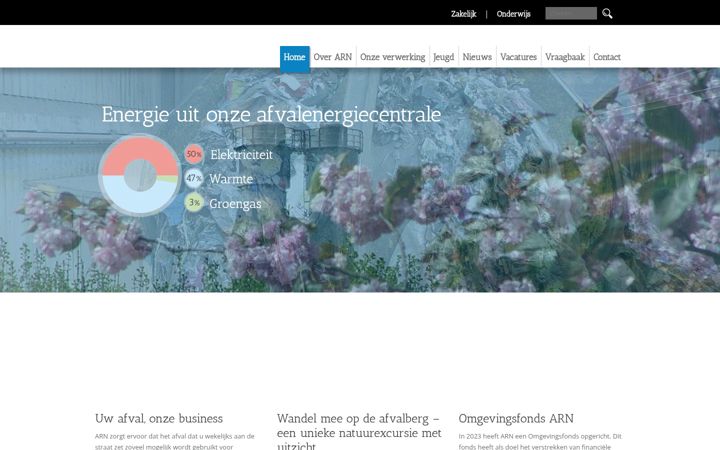
Task: Open the 'Wandel mee op de afvalberg' article heading
Action: (359, 432)
